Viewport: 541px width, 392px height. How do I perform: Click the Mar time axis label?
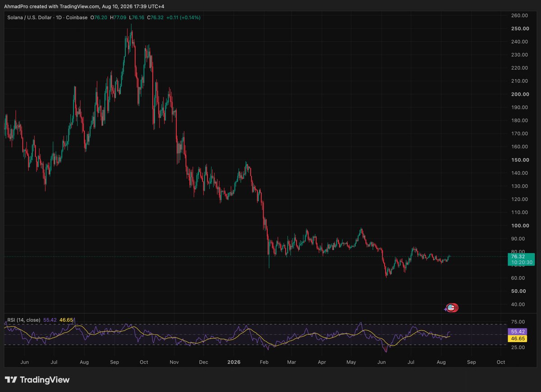pyautogui.click(x=292, y=362)
